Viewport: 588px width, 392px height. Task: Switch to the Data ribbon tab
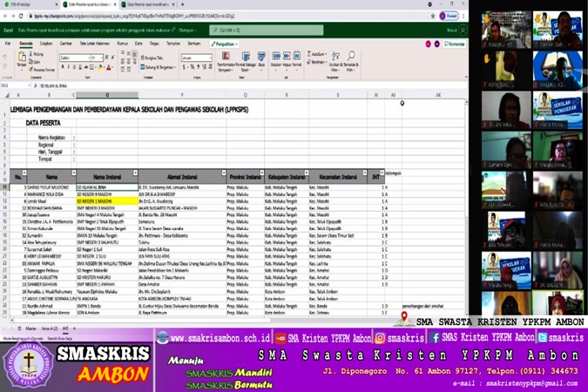pos(139,44)
